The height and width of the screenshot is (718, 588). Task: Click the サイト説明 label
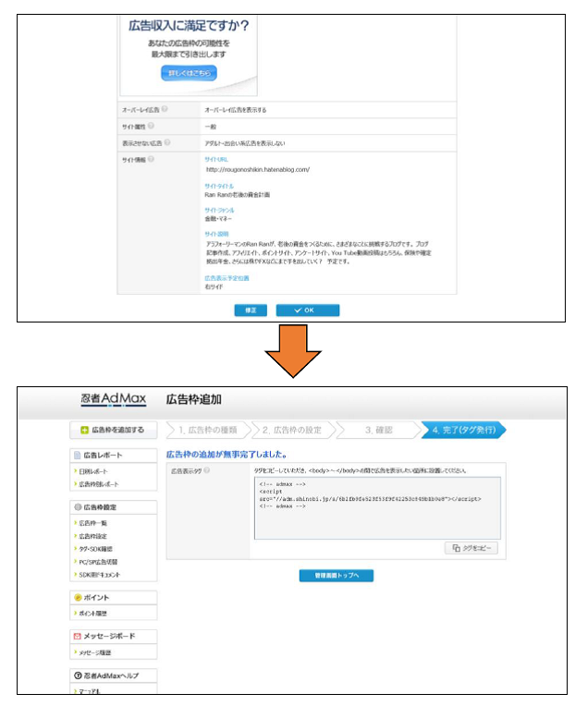coord(216,234)
